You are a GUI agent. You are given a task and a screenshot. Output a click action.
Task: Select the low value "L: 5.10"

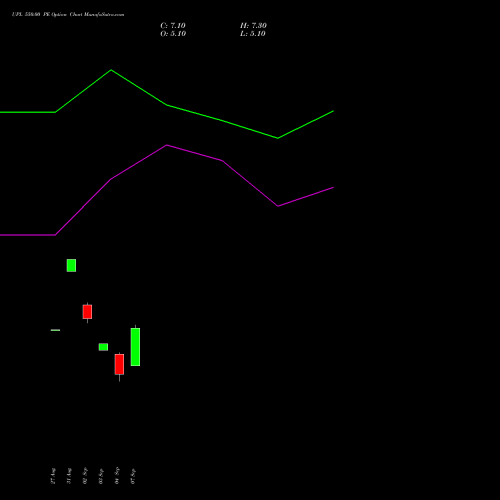253,34
